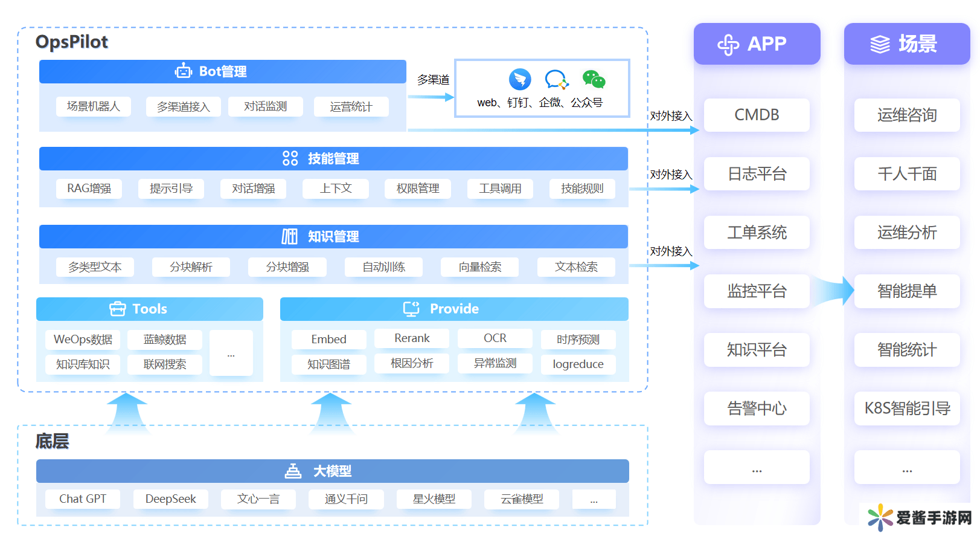Image resolution: width=980 pixels, height=533 pixels.
Task: Click the logreduce item under Provide
Action: pyautogui.click(x=578, y=364)
